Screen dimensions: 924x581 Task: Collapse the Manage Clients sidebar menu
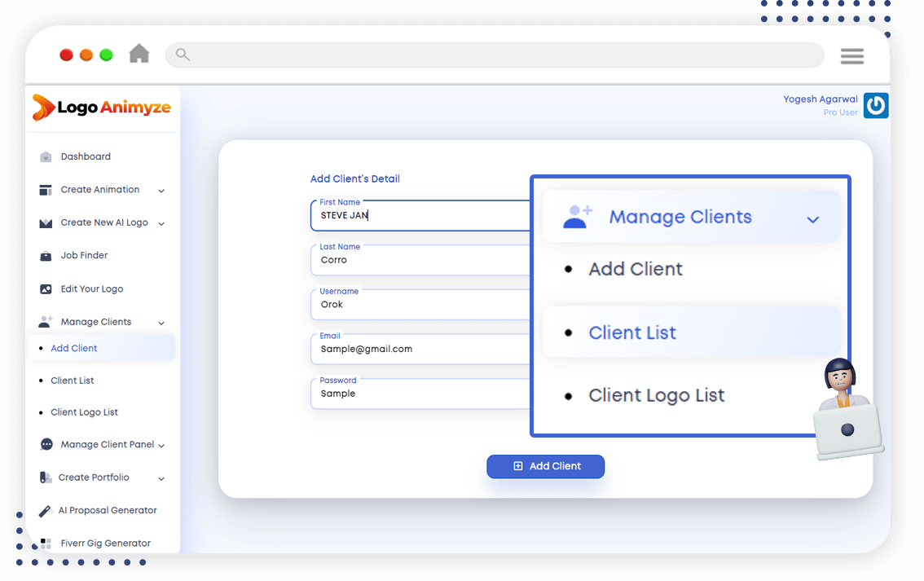click(161, 323)
